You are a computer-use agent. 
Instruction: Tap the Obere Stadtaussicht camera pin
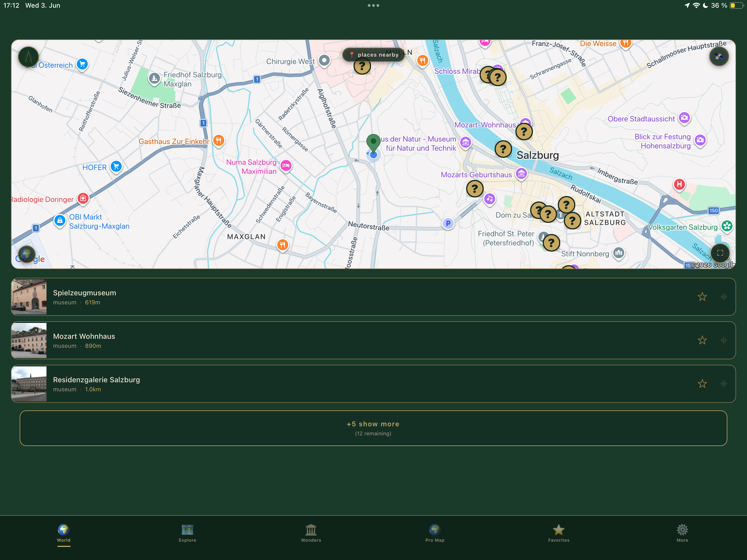click(684, 118)
